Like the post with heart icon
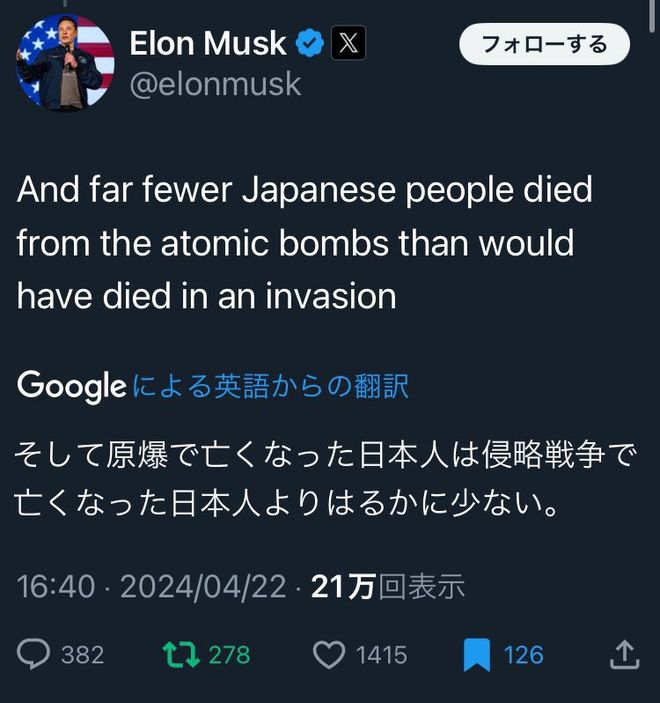This screenshot has width=660, height=703. point(329,654)
